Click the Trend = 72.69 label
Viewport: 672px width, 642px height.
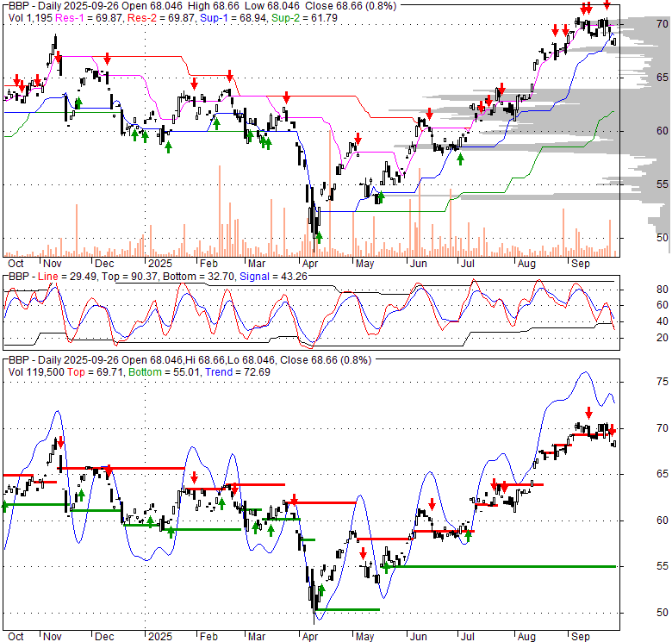tap(238, 372)
